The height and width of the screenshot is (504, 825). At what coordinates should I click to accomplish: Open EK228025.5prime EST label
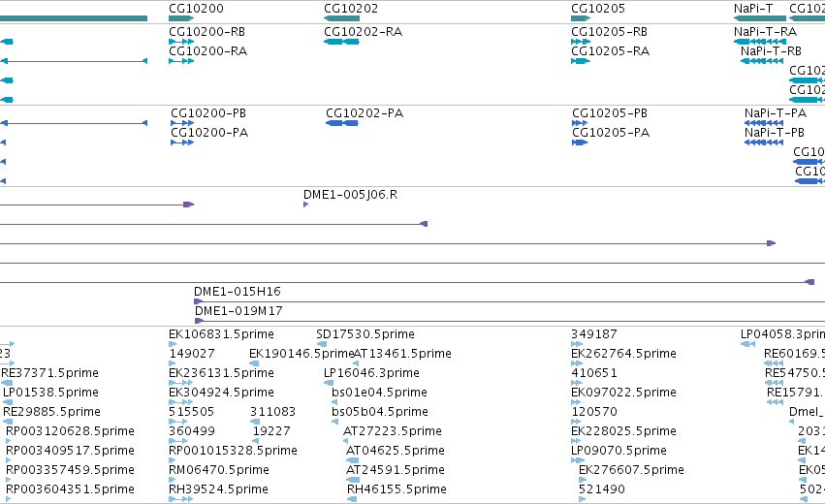pyautogui.click(x=623, y=431)
